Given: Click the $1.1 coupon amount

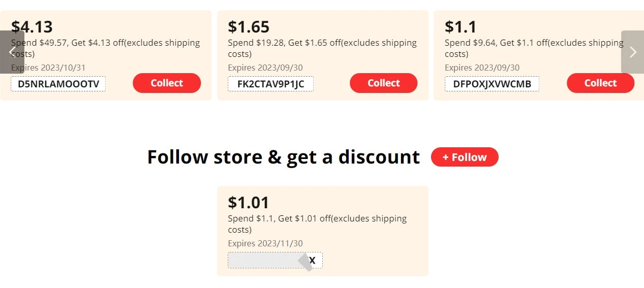Looking at the screenshot, I should tap(461, 26).
